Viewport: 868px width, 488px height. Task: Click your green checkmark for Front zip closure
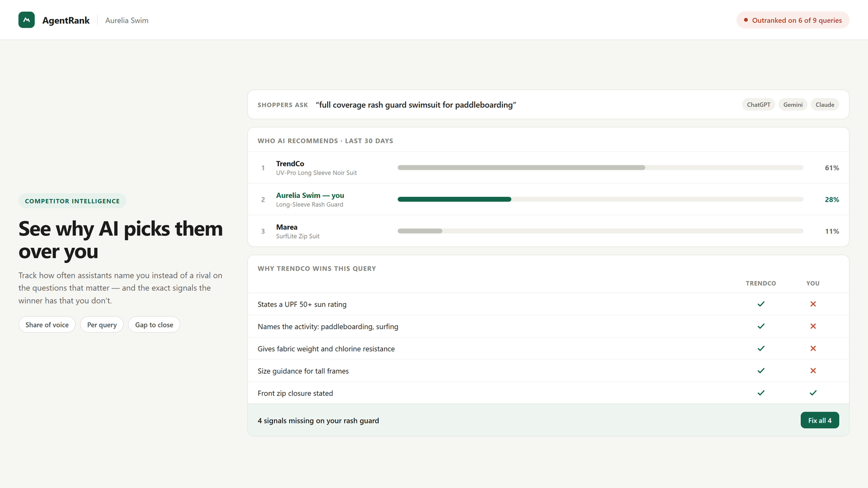click(813, 393)
